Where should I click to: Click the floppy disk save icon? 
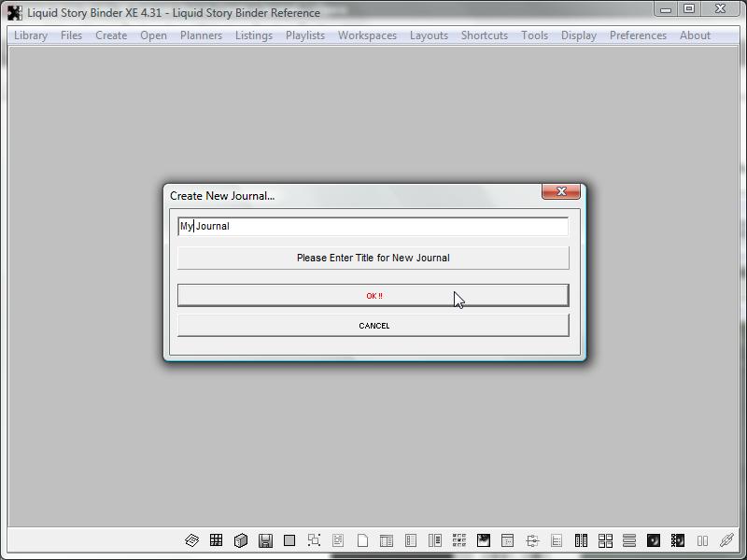click(265, 540)
